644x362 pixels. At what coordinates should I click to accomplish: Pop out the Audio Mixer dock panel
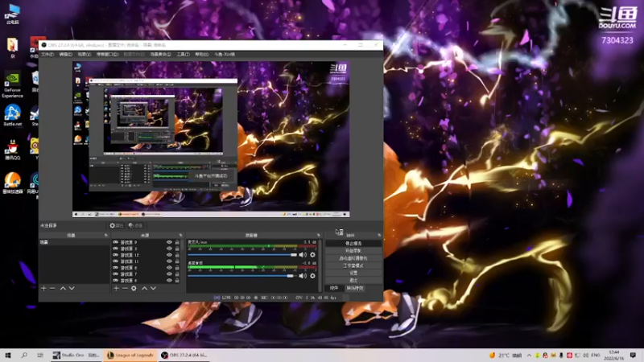click(x=318, y=235)
